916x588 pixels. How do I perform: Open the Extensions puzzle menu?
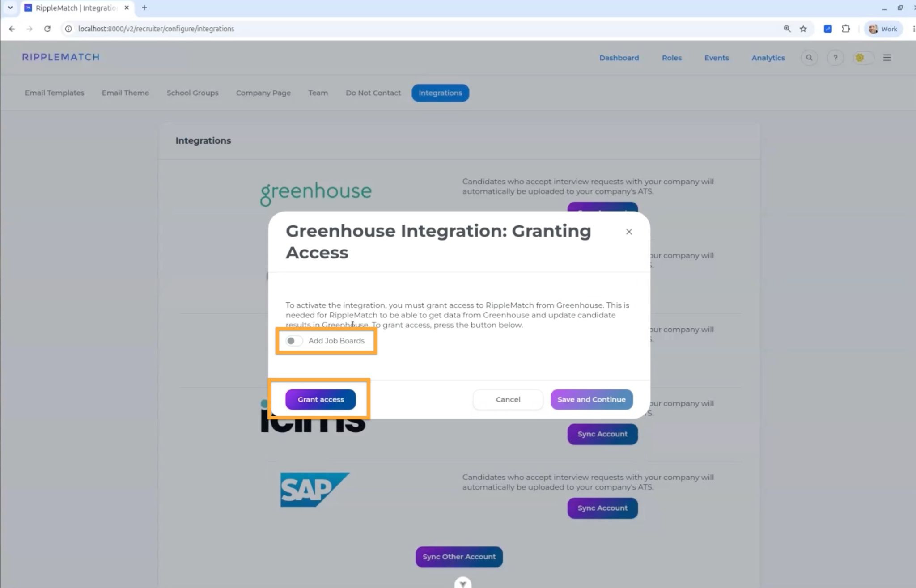pyautogui.click(x=845, y=29)
